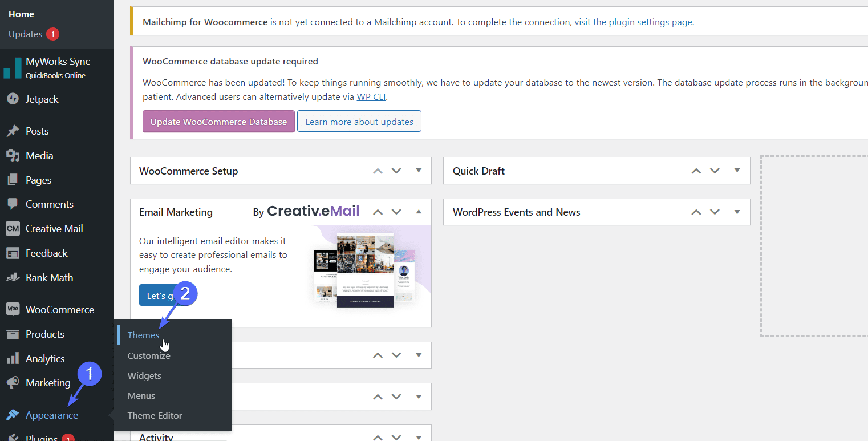
Task: Move WordPress Events and News panel down
Action: (715, 212)
